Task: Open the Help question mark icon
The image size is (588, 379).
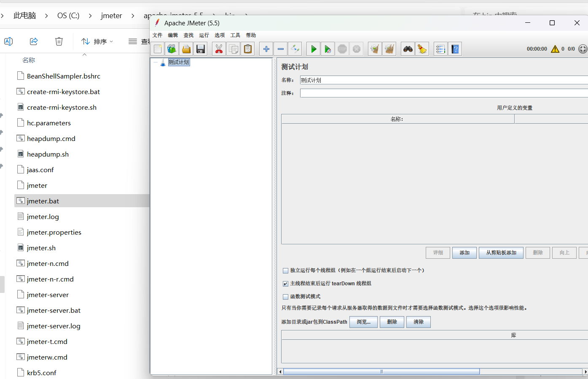Action: click(455, 49)
